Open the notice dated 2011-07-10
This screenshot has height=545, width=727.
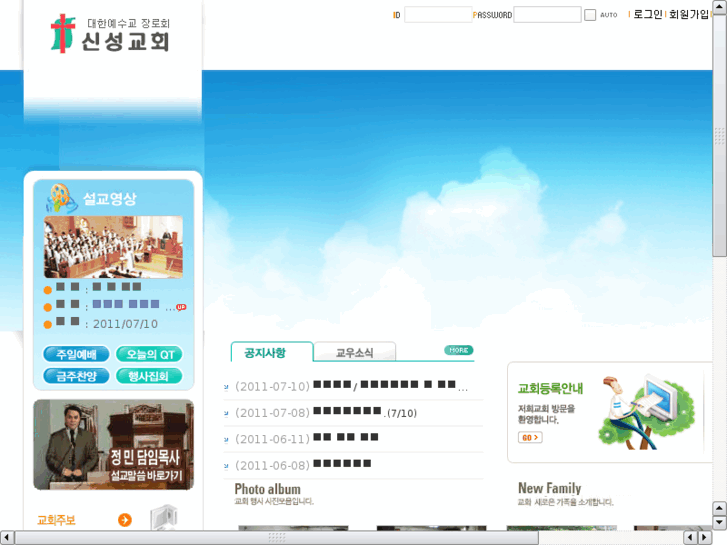(351, 386)
